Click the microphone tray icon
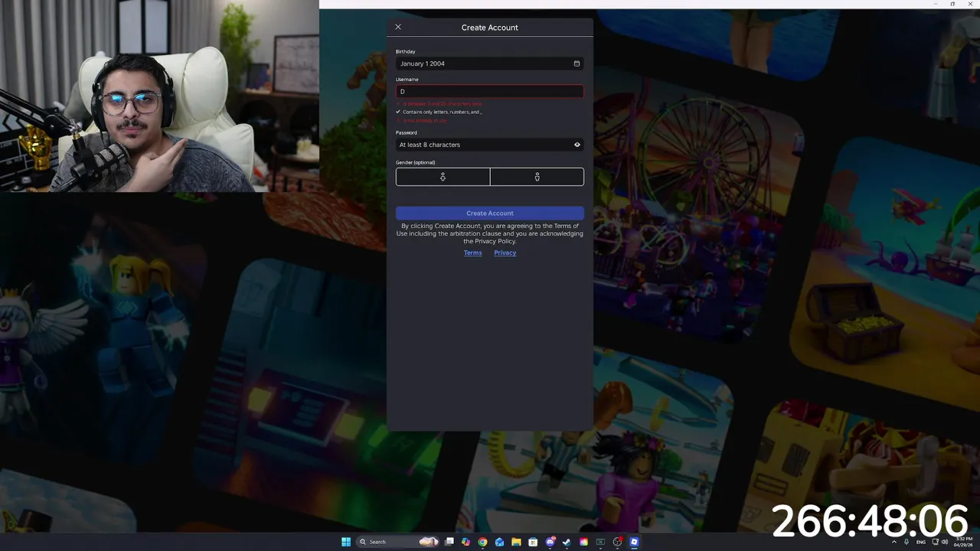This screenshot has width=980, height=551. [906, 542]
